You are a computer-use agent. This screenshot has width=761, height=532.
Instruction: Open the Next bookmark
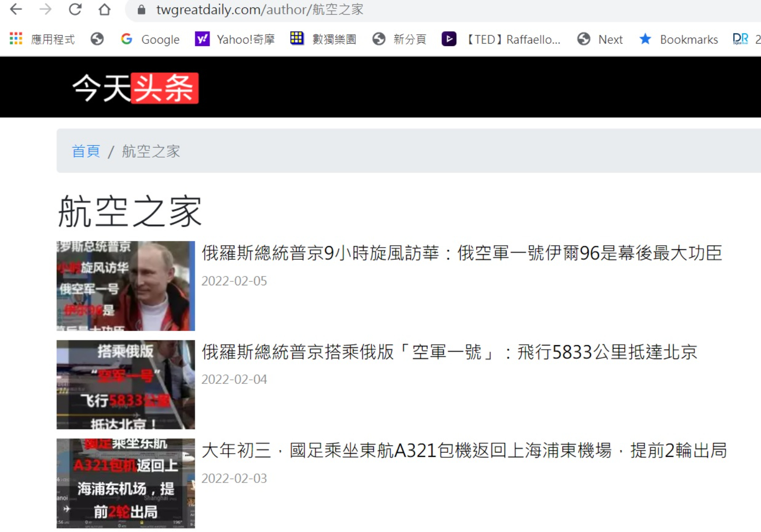600,39
